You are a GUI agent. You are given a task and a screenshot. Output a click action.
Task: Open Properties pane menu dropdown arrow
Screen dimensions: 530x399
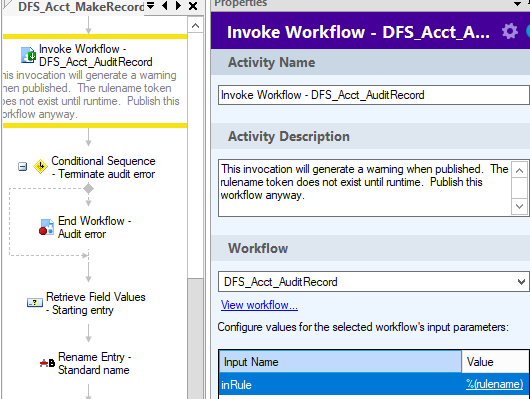[x=517, y=4]
